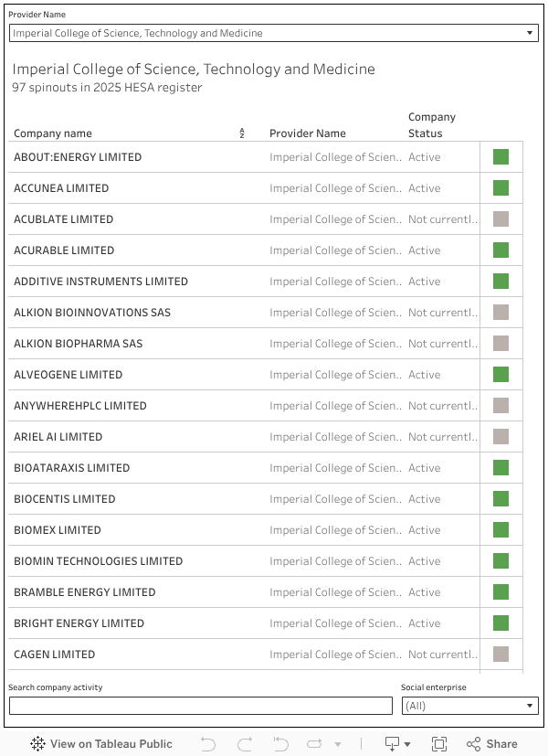
Task: Click the Company Status column header
Action: pyautogui.click(x=432, y=125)
